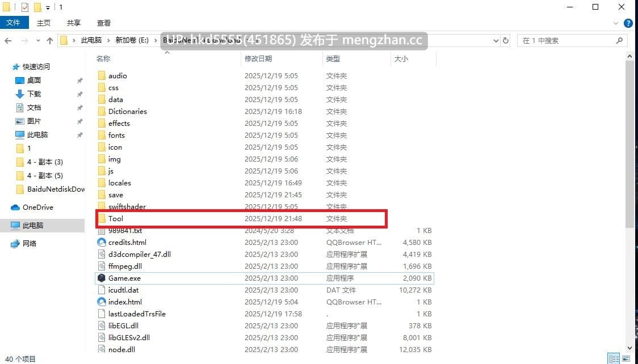The height and width of the screenshot is (364, 638).
Task: Sort by the 类型 column header
Action: (x=333, y=59)
